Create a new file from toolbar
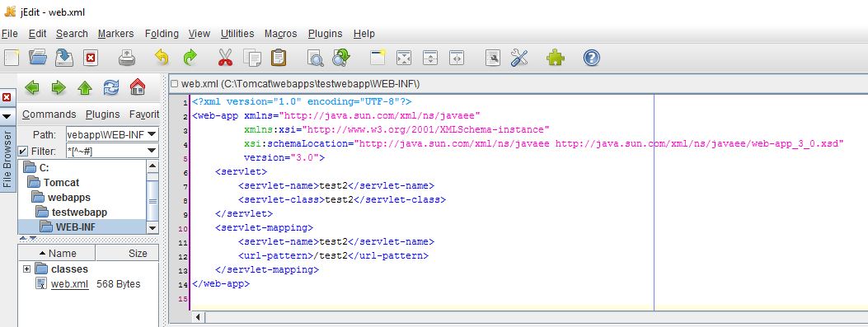Viewport: 868px width, 327px height. point(12,58)
